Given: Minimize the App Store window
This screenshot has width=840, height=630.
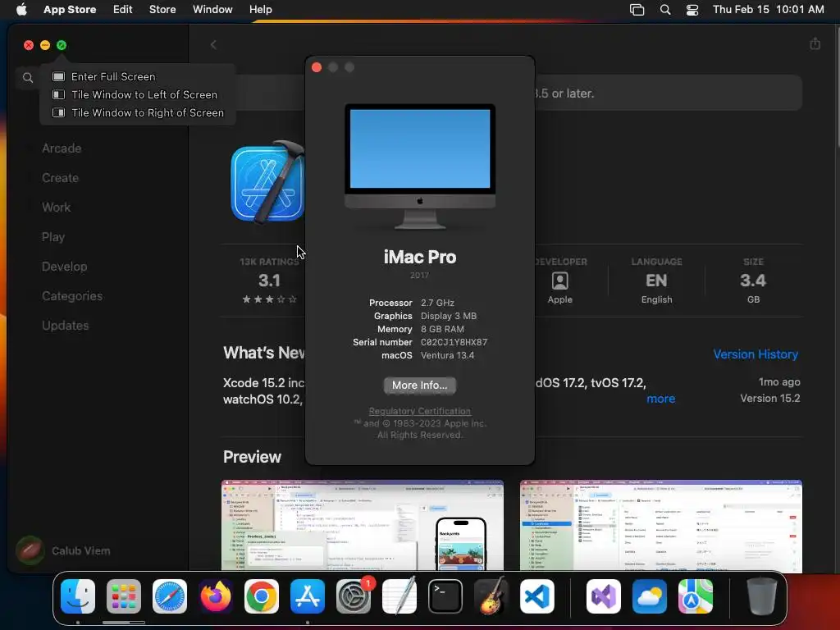Looking at the screenshot, I should [x=45, y=45].
